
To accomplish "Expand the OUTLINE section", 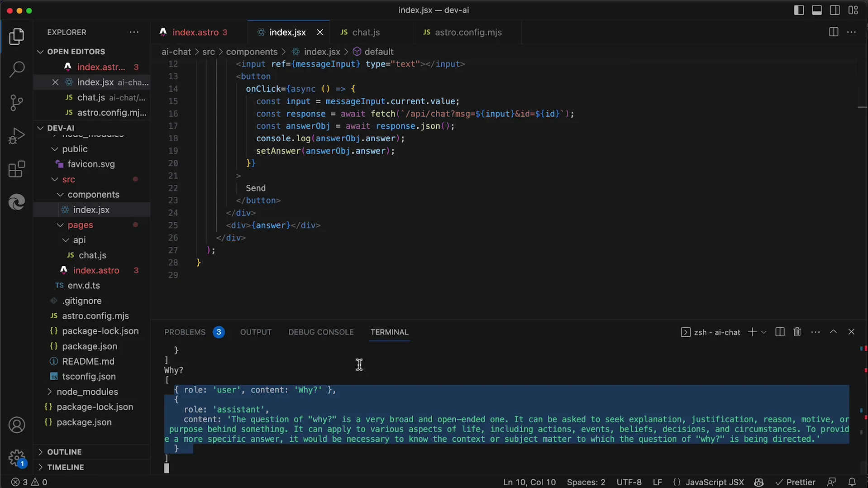I will 64,452.
